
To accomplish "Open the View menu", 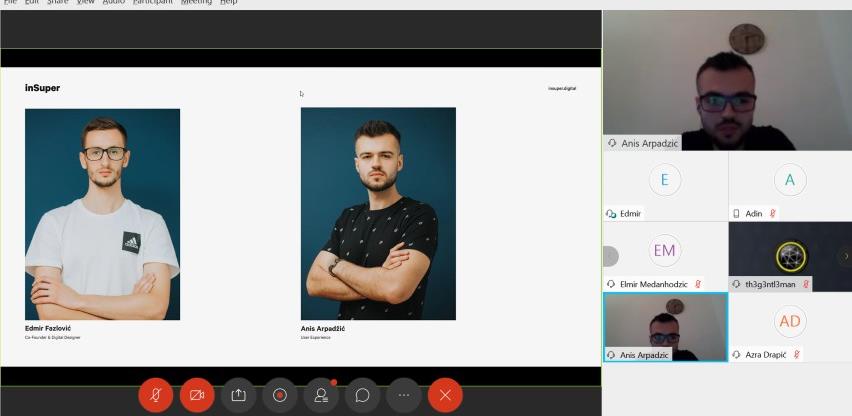I will click(x=85, y=3).
